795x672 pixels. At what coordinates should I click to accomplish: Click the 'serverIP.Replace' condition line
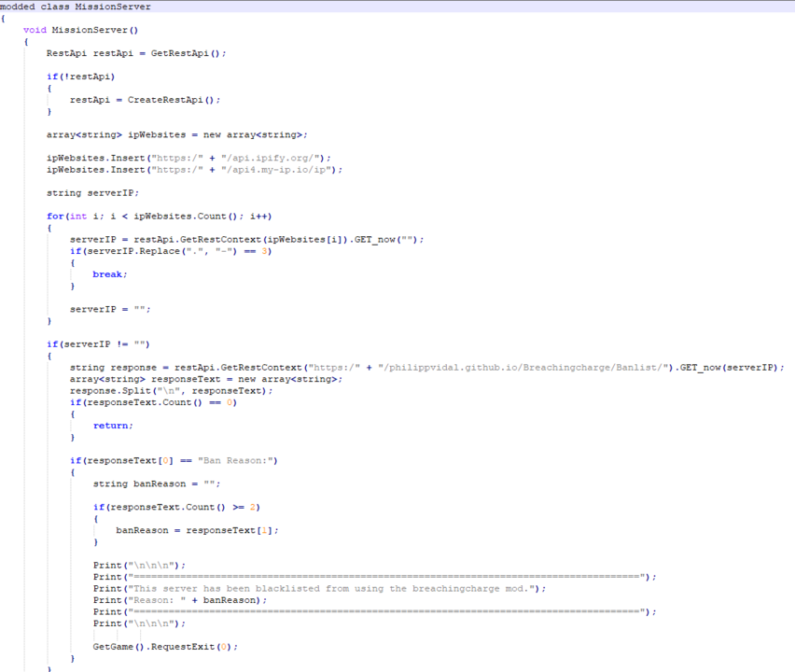[171, 251]
